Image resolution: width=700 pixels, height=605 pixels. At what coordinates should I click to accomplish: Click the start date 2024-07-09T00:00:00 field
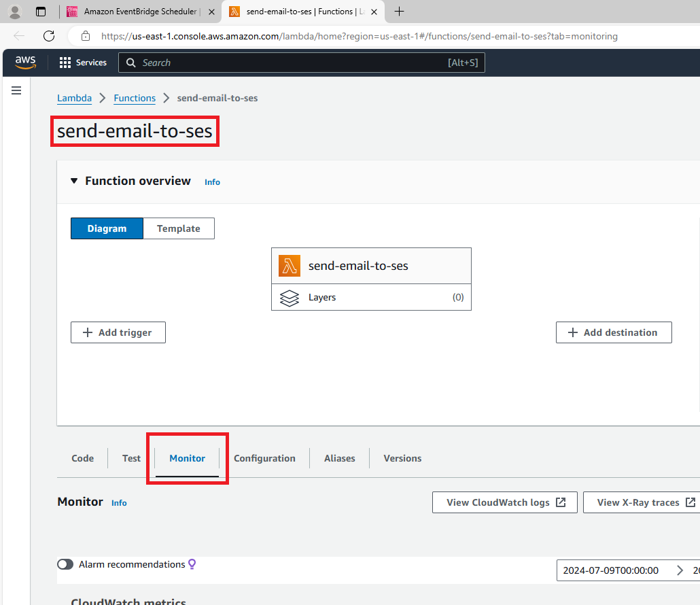[611, 570]
